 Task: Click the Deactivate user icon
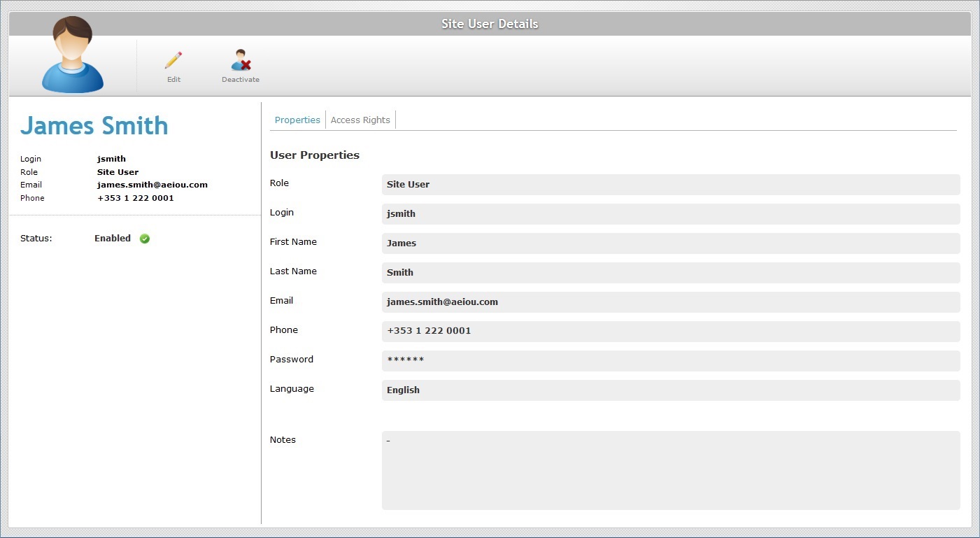(241, 60)
